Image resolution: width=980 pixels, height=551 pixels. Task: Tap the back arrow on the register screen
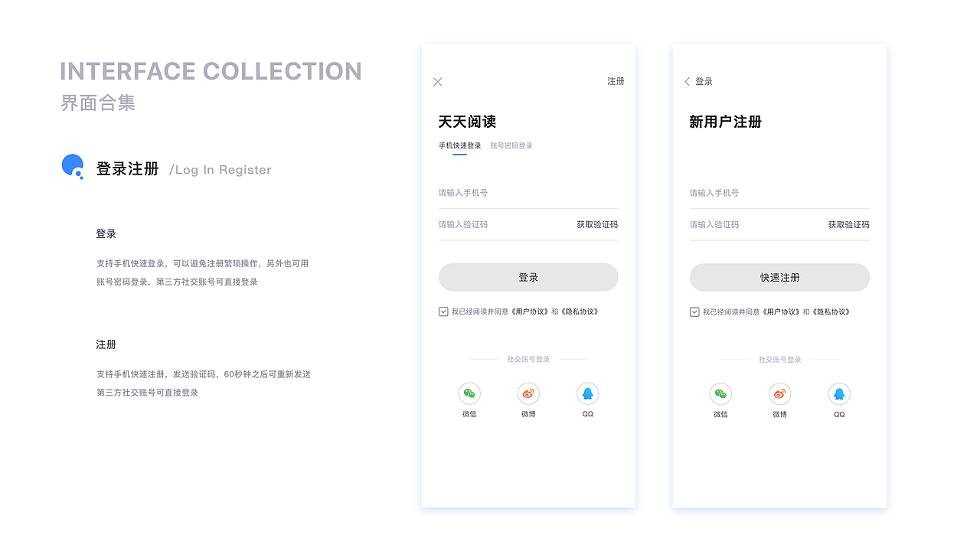pyautogui.click(x=686, y=81)
